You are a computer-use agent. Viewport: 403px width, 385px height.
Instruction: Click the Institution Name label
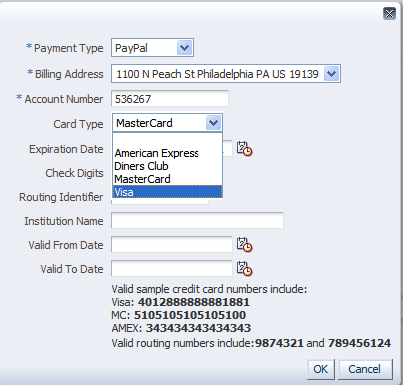tap(64, 221)
